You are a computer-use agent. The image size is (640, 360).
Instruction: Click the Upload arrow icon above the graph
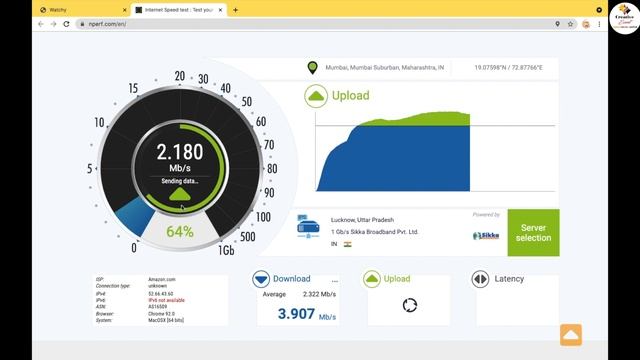[316, 96]
